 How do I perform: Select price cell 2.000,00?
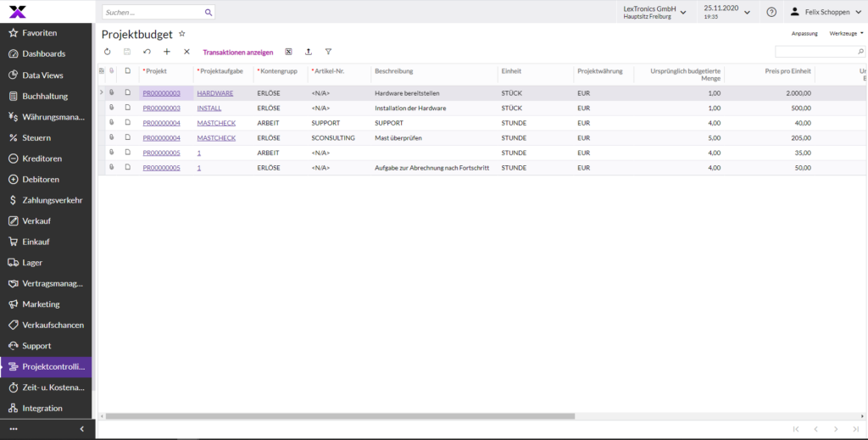pyautogui.click(x=770, y=93)
